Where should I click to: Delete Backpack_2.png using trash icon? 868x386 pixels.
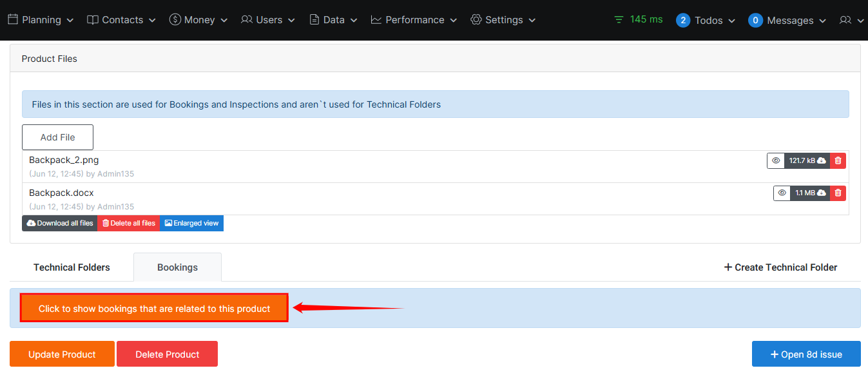(838, 160)
